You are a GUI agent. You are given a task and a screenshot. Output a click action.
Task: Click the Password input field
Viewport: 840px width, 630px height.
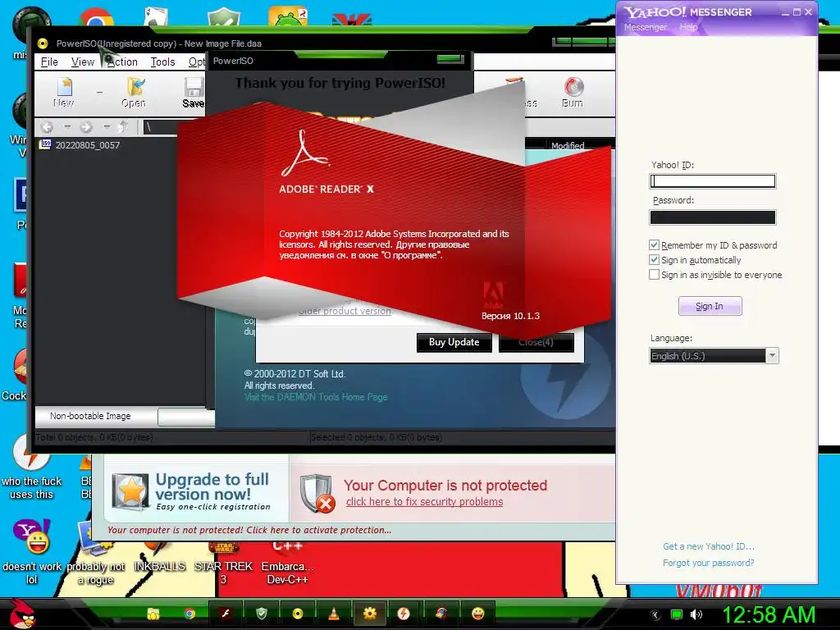point(712,217)
